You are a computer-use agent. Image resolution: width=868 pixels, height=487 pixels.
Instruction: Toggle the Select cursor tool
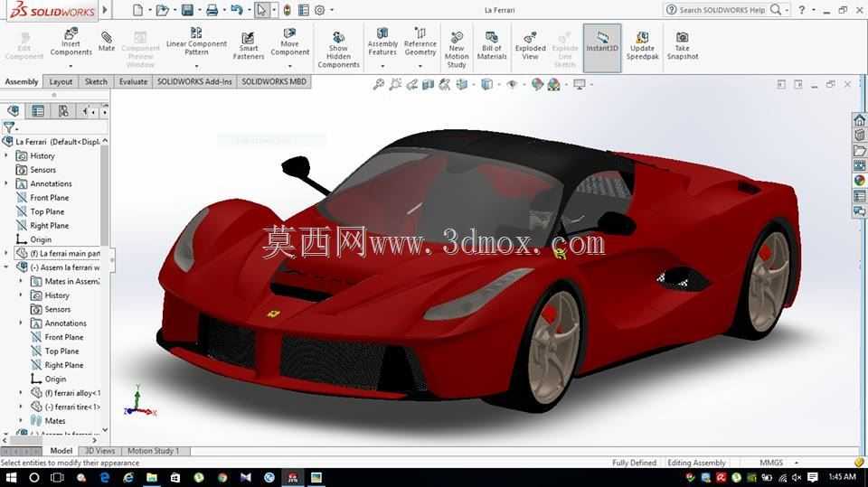point(261,10)
